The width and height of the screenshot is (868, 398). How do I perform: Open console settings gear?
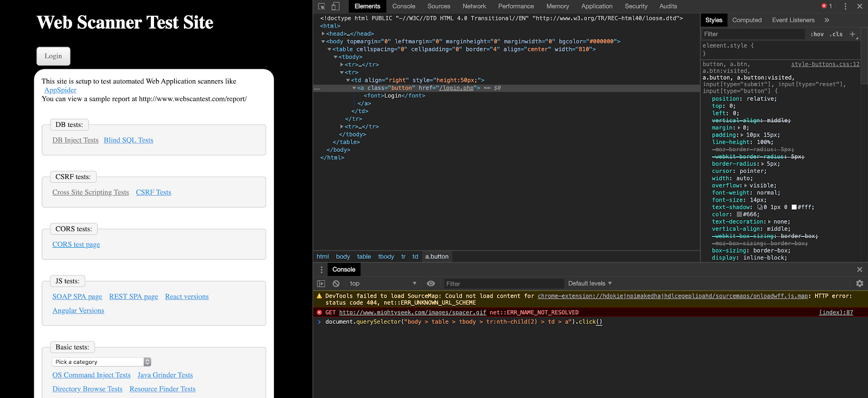click(x=859, y=284)
